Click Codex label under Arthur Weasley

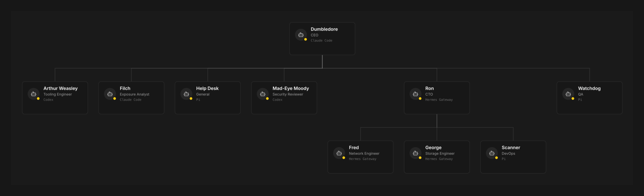pyautogui.click(x=49, y=100)
